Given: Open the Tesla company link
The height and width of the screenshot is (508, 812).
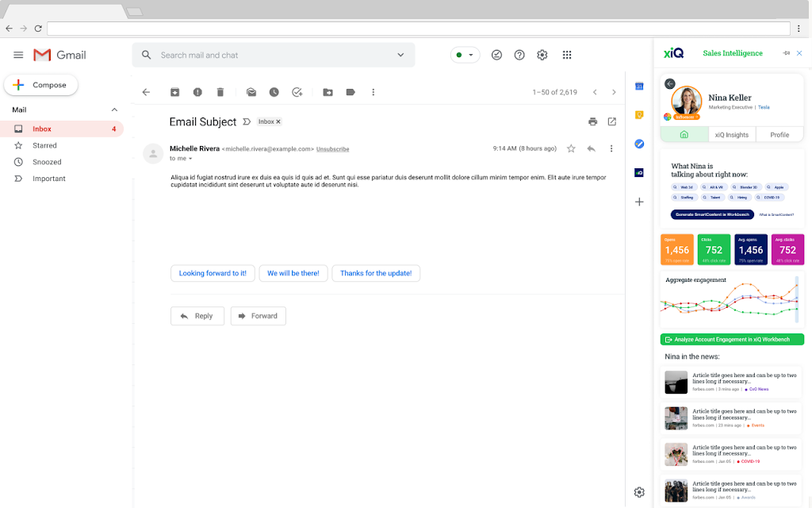Looking at the screenshot, I should tap(764, 107).
